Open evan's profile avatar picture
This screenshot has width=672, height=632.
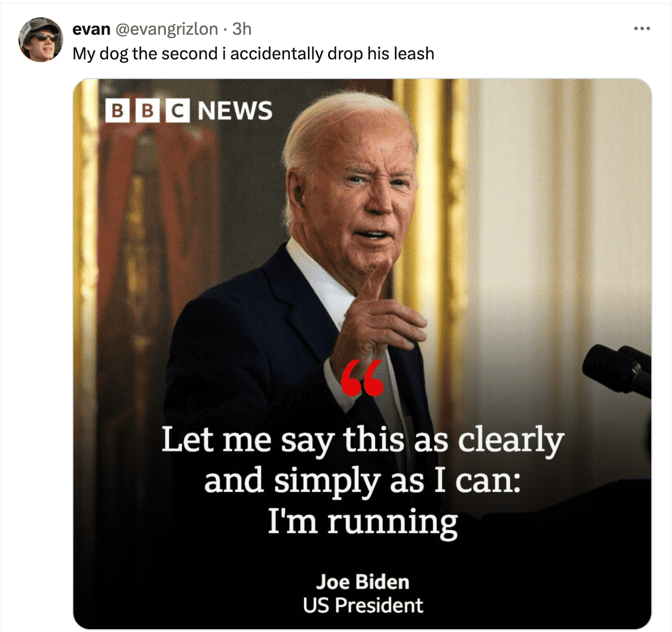[40, 39]
